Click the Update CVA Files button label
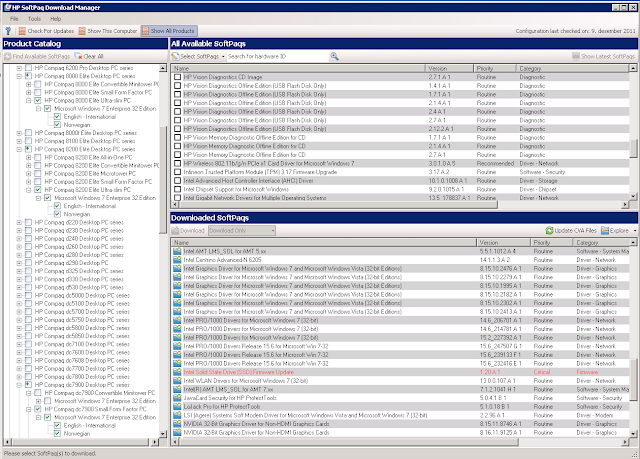The height and width of the screenshot is (459, 640). 576,231
